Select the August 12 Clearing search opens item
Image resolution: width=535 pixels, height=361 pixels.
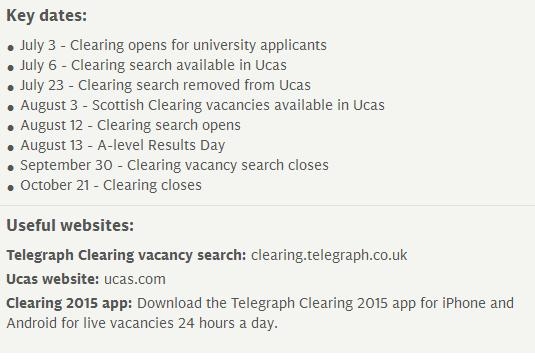click(130, 126)
